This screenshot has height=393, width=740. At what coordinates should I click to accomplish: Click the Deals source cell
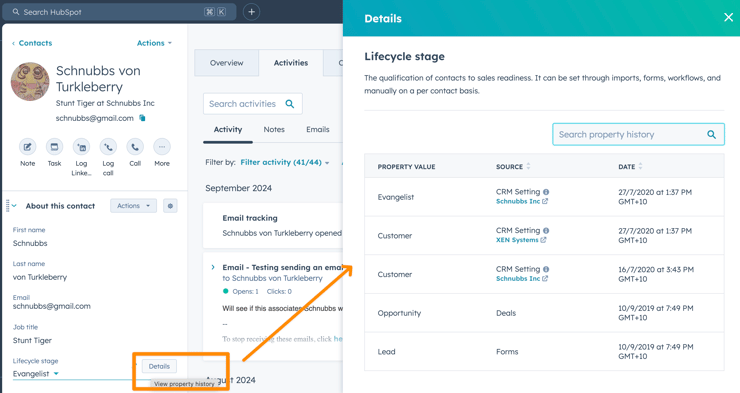coord(506,313)
